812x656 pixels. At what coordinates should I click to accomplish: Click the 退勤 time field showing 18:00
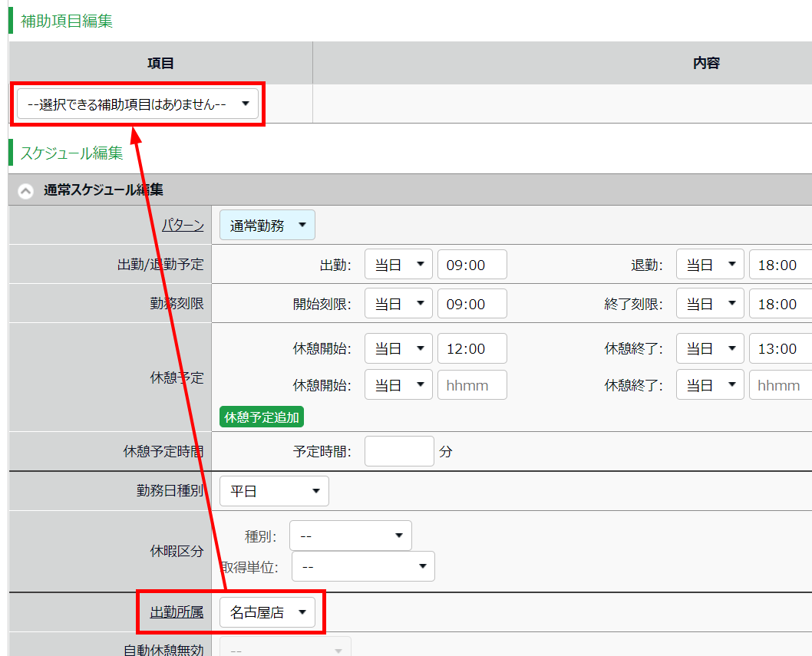pyautogui.click(x=780, y=265)
